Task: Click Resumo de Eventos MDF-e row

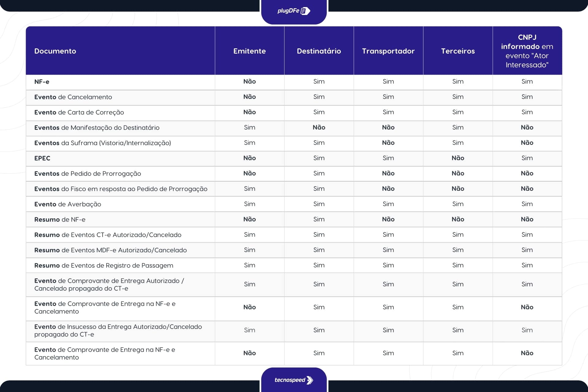Action: 110,250
